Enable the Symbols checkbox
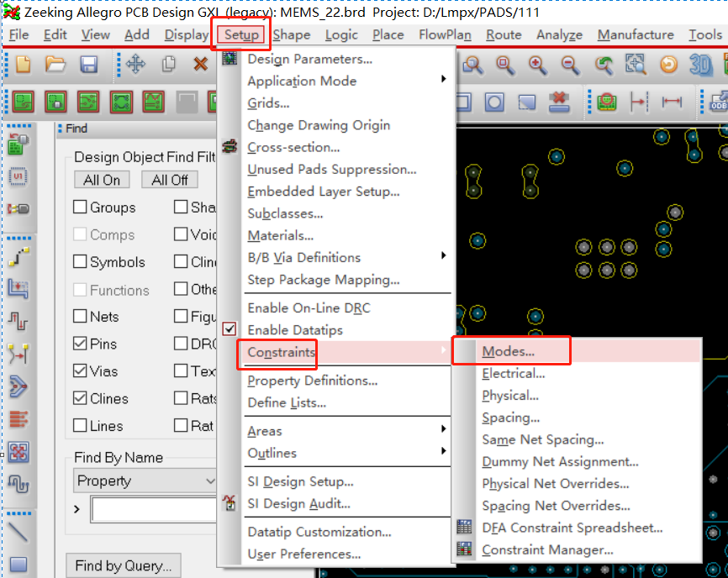This screenshot has height=578, width=728. point(80,261)
